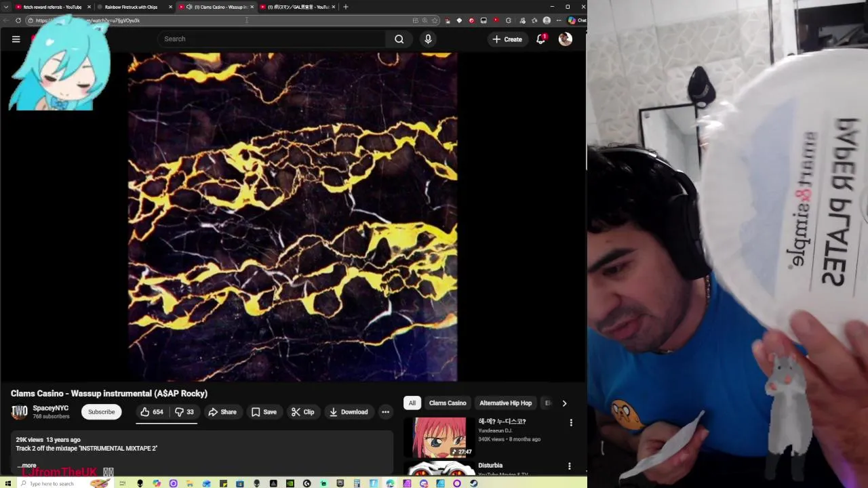Subscribe to SpaceyNYC
This screenshot has height=488, width=868.
(x=101, y=412)
